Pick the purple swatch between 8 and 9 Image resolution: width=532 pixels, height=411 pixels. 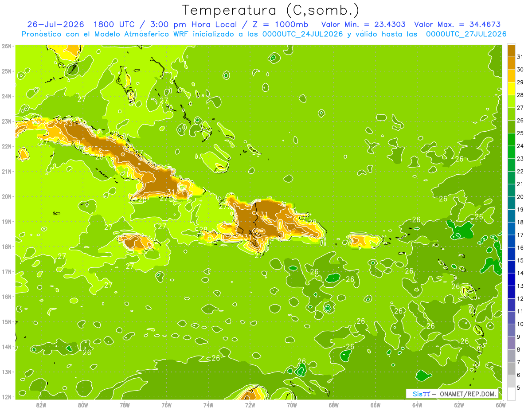(511, 343)
